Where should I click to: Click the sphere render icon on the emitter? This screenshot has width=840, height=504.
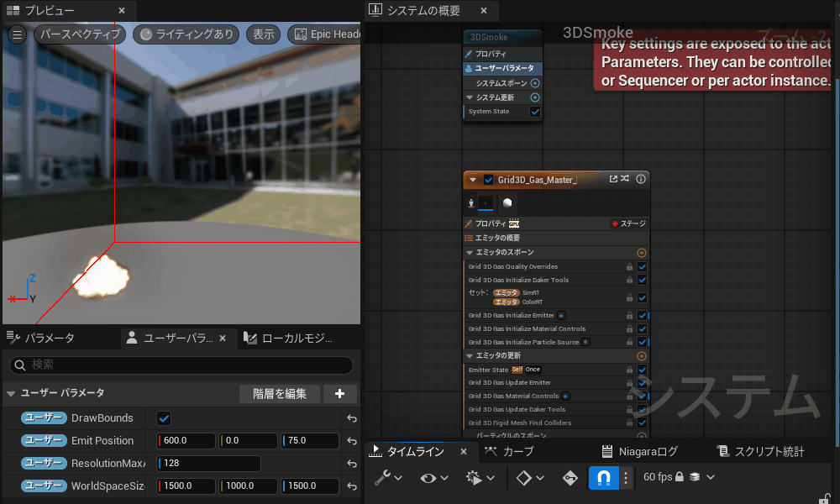pyautogui.click(x=507, y=203)
